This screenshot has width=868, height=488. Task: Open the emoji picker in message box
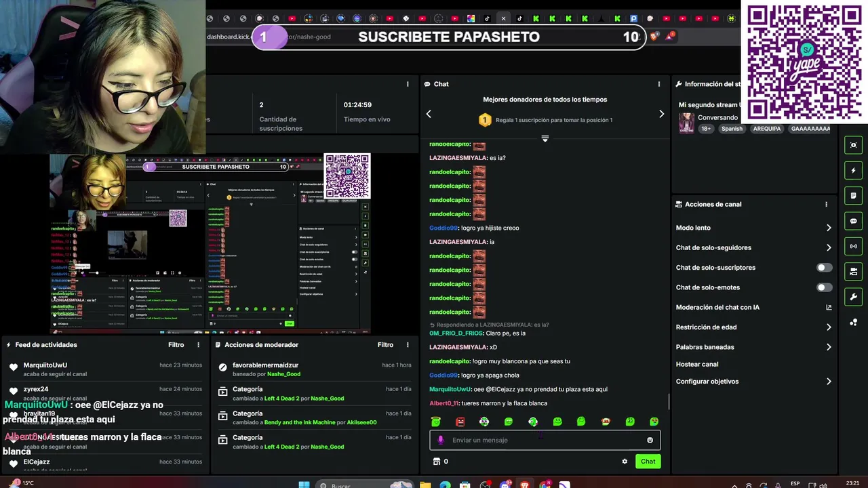(x=650, y=440)
